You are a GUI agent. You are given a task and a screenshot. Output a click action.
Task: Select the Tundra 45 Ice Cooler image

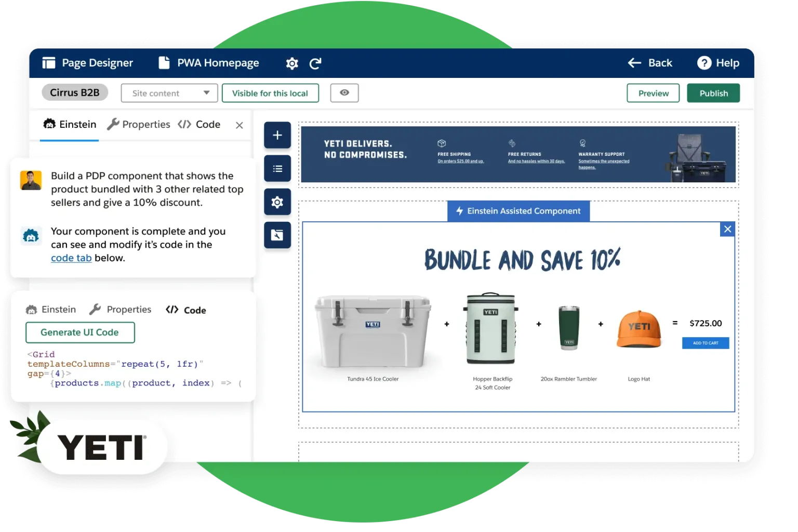(373, 331)
